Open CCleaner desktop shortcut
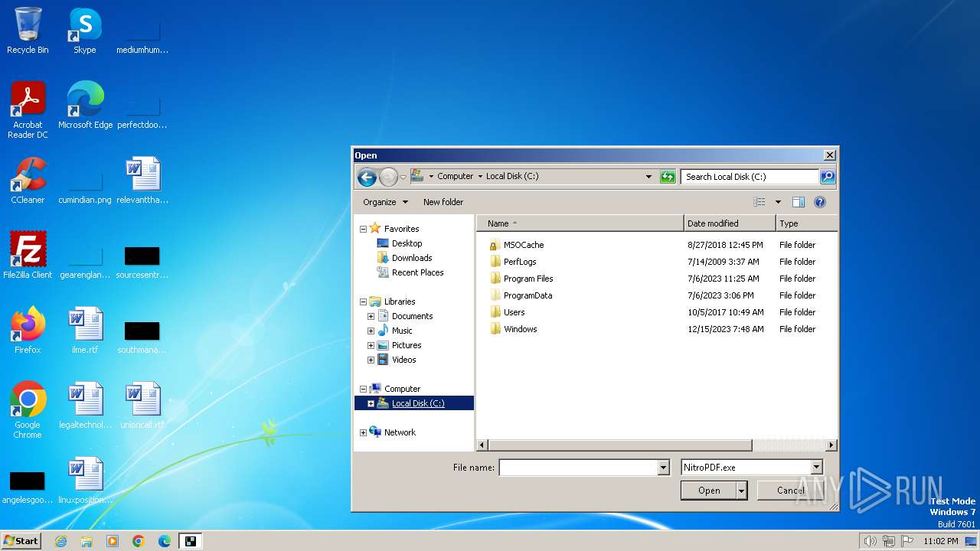The image size is (980, 551). coord(28,181)
